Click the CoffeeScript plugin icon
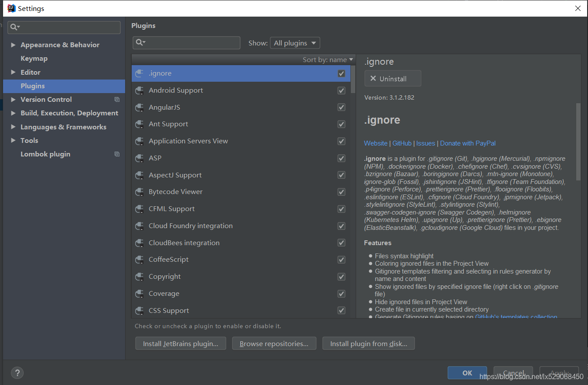 point(139,260)
